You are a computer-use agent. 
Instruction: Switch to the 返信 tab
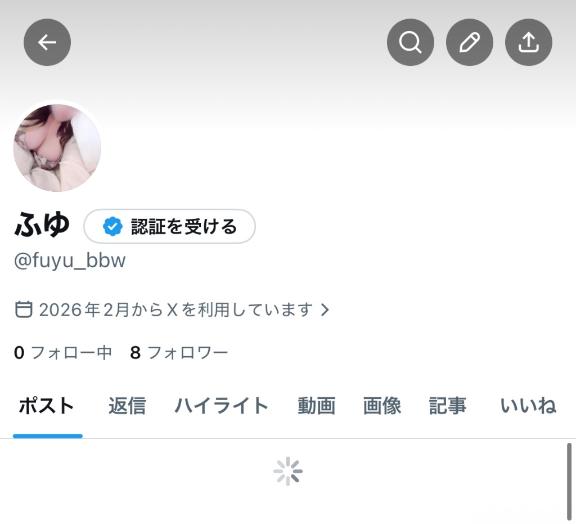tap(127, 406)
